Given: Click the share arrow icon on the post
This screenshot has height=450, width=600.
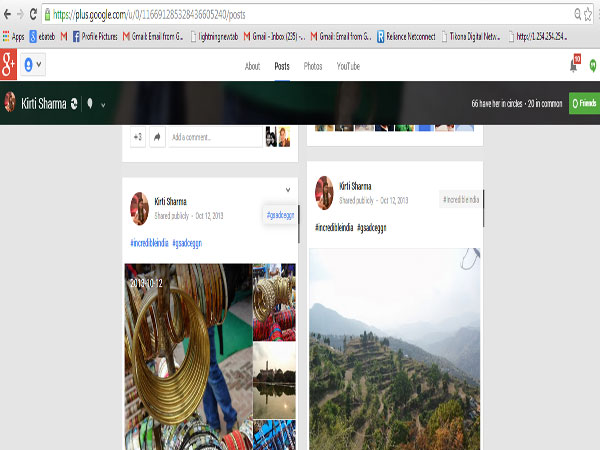Looking at the screenshot, I should tap(157, 137).
